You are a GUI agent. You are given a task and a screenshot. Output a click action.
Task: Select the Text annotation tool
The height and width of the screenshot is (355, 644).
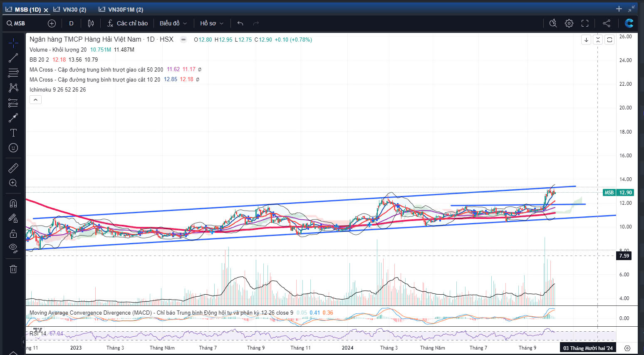point(13,133)
